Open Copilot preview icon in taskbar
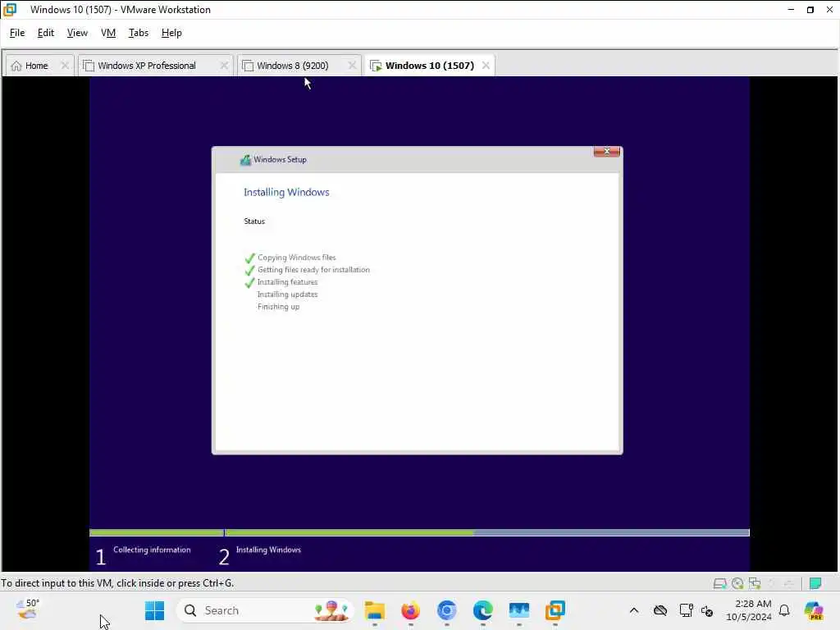 click(x=814, y=610)
